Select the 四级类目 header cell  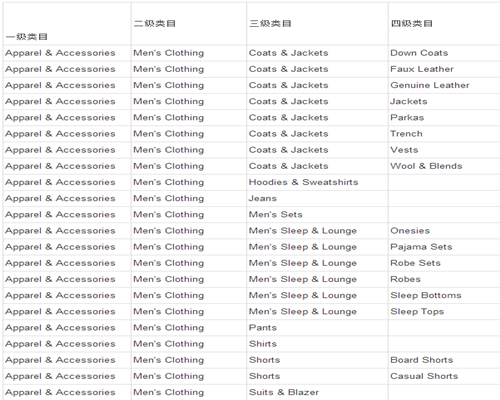click(x=444, y=24)
